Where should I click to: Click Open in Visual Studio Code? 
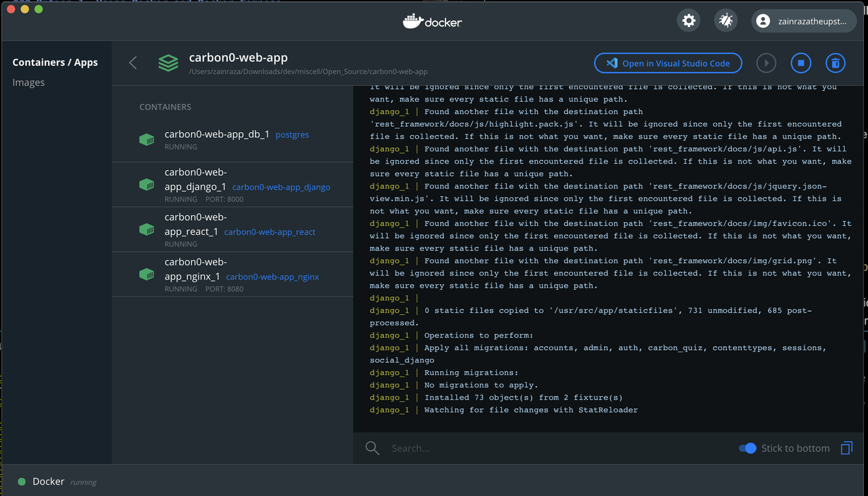point(667,62)
